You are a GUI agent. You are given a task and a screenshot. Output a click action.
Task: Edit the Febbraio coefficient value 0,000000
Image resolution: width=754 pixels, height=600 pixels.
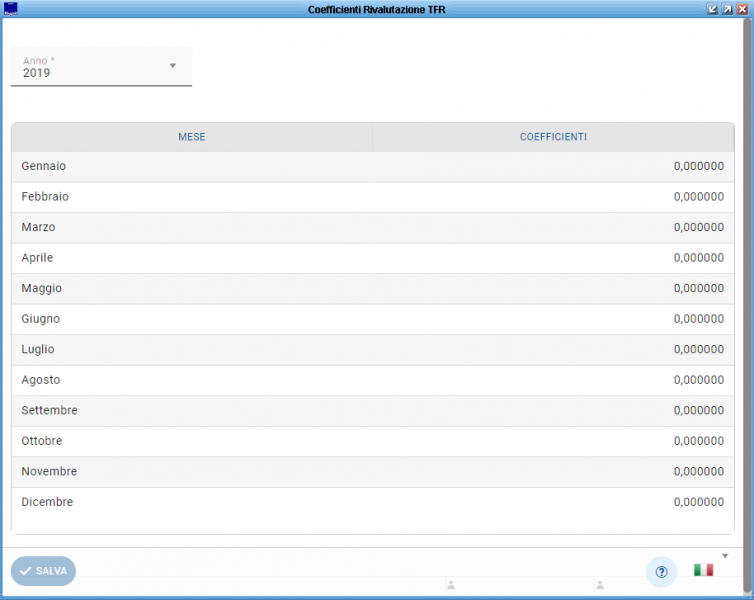pyautogui.click(x=699, y=197)
